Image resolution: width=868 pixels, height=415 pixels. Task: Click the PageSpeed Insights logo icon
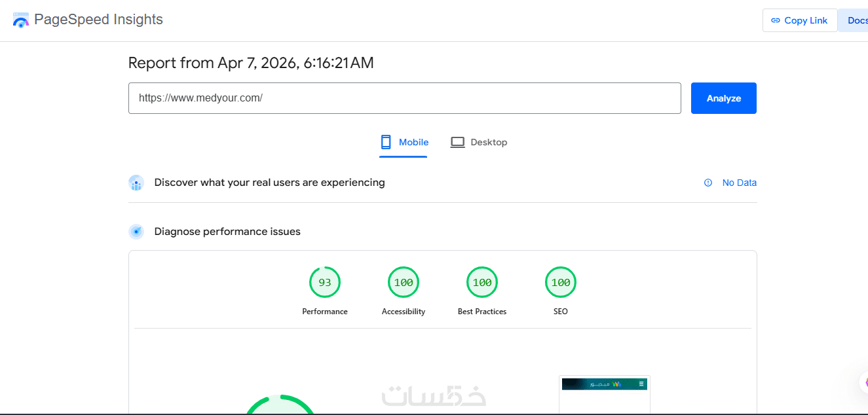[21, 20]
